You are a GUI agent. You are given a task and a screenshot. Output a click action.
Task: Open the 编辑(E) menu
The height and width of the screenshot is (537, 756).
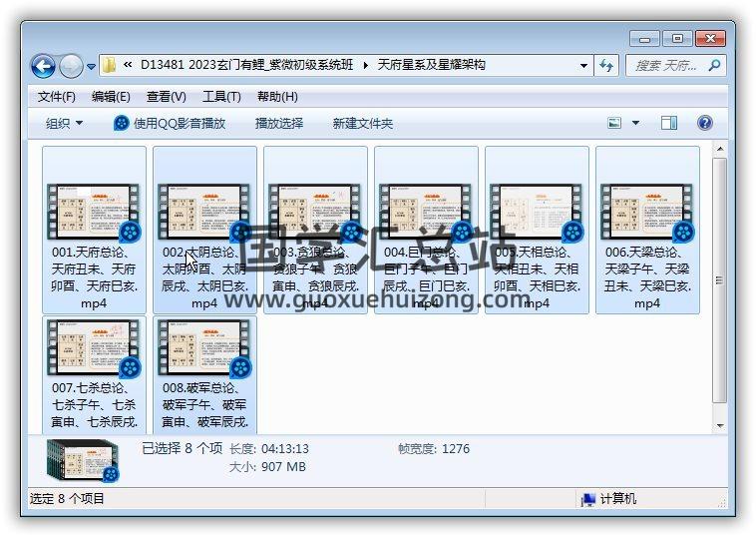coord(111,97)
